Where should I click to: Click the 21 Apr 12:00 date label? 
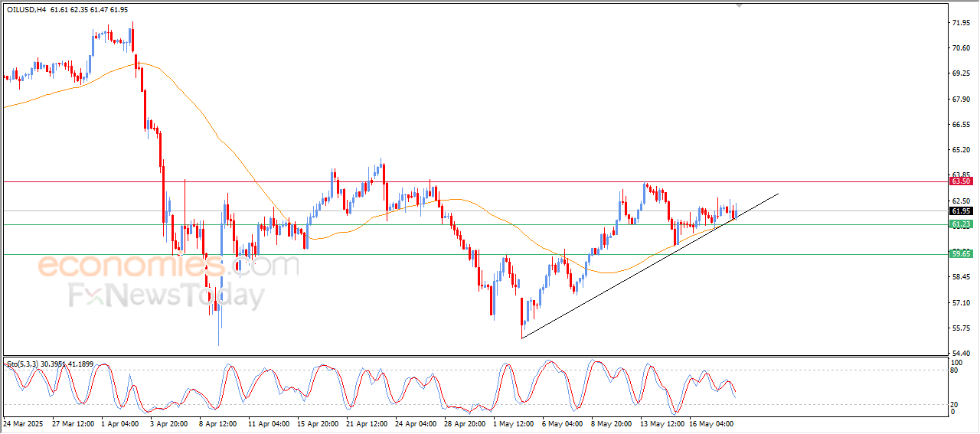(x=367, y=423)
